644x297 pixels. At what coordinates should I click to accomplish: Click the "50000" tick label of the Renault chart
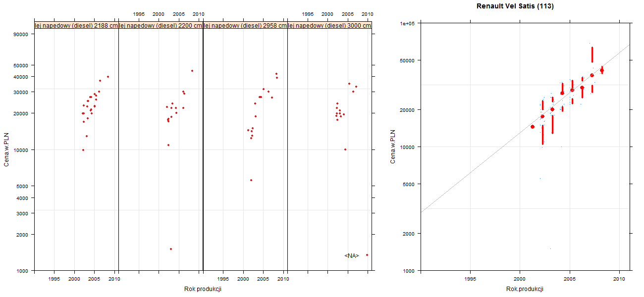point(408,60)
